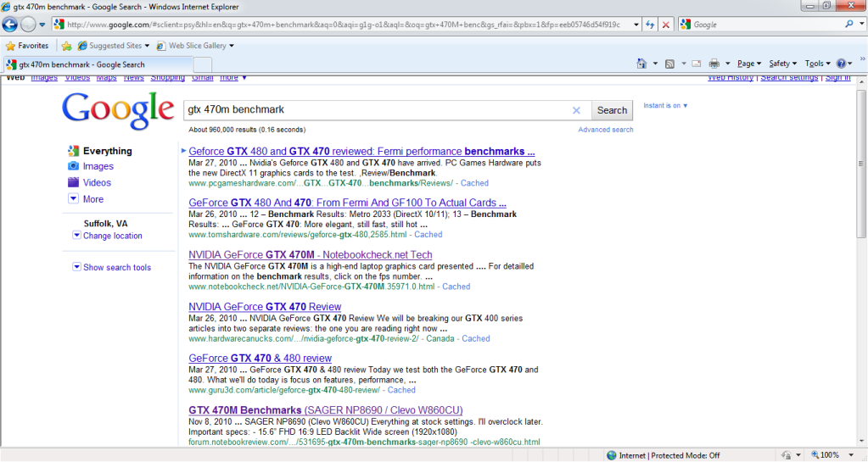Click Add to Favorites Bar icon
868x462 pixels.
coord(66,46)
